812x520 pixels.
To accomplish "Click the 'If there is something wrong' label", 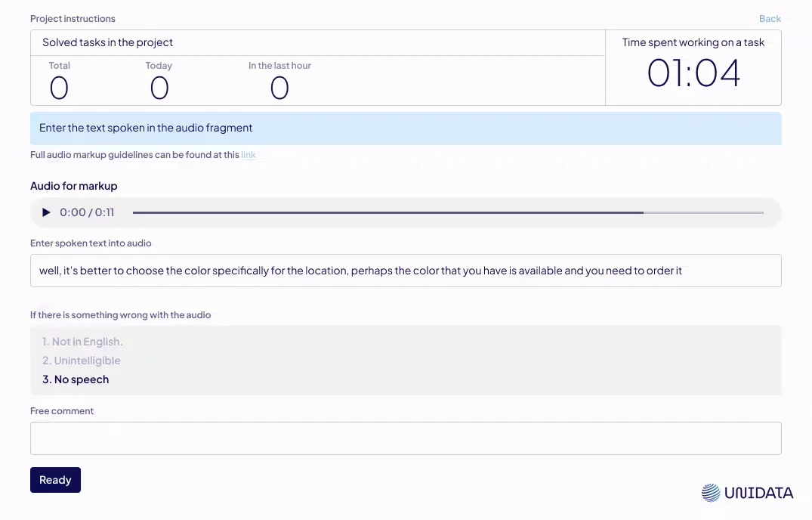I will click(x=120, y=315).
